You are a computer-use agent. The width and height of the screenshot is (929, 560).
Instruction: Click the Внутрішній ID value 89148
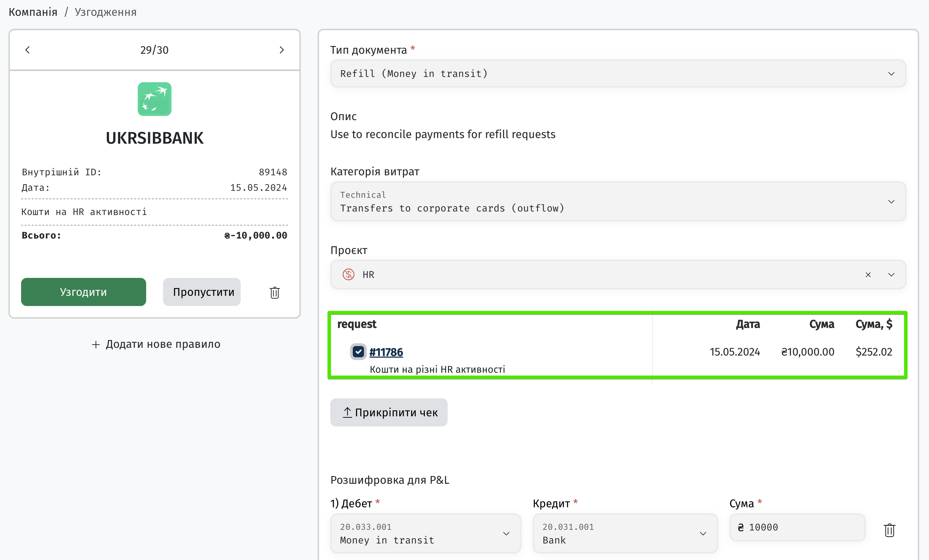click(273, 172)
